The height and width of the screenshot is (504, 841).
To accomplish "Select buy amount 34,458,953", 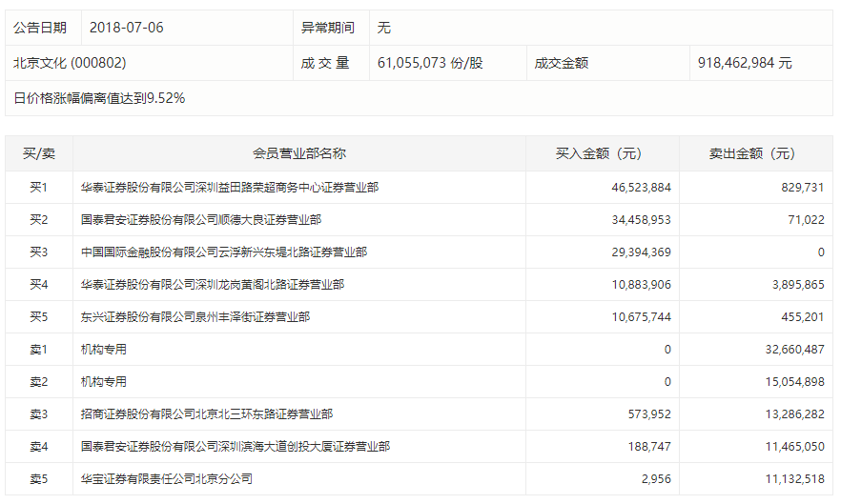I will 641,220.
